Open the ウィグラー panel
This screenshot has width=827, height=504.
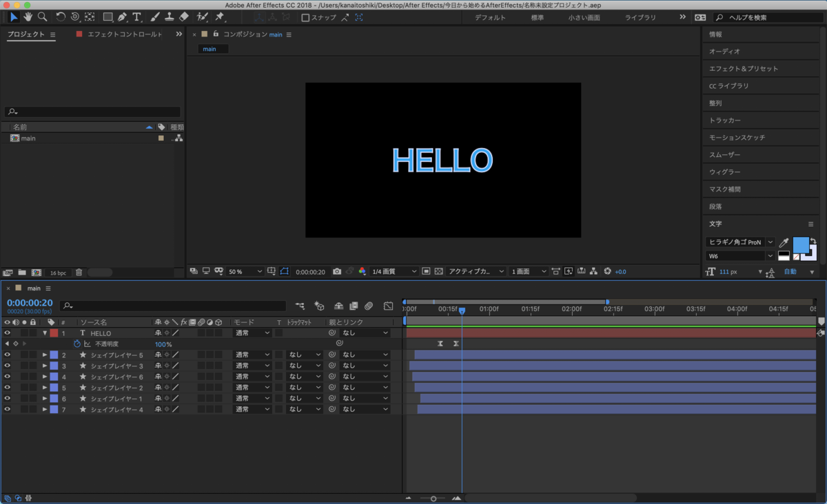[725, 172]
